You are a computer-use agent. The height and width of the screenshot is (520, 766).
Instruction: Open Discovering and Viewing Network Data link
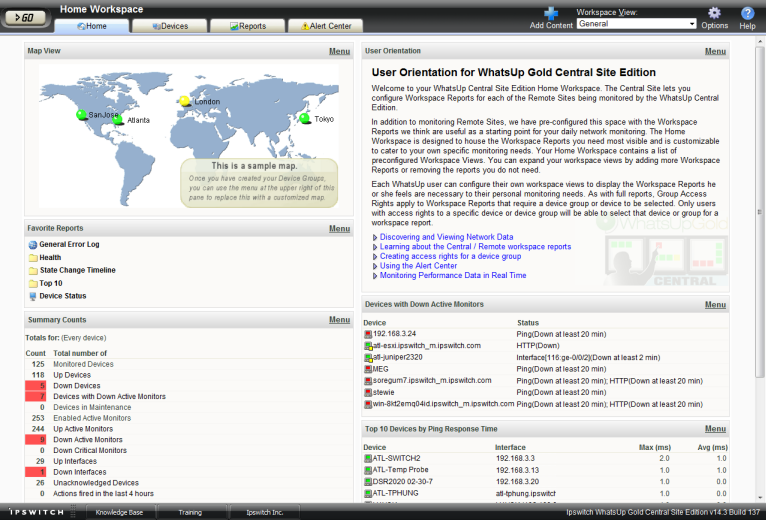447,237
